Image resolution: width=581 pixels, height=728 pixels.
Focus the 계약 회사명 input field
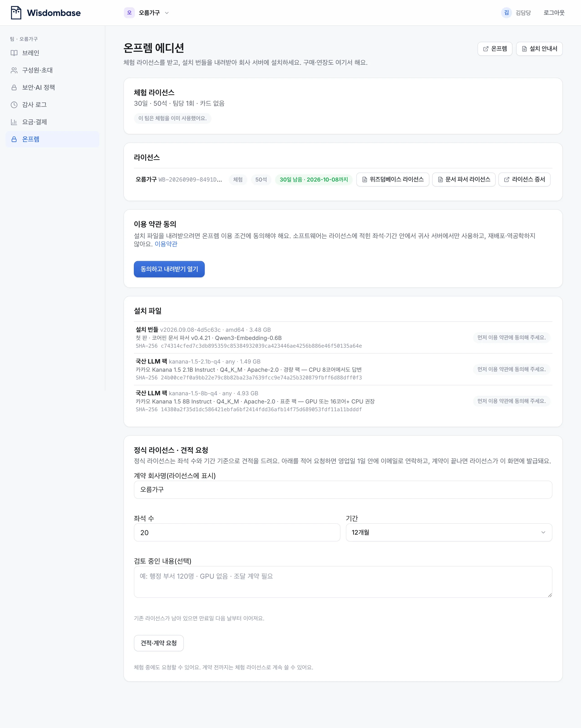coord(343,490)
